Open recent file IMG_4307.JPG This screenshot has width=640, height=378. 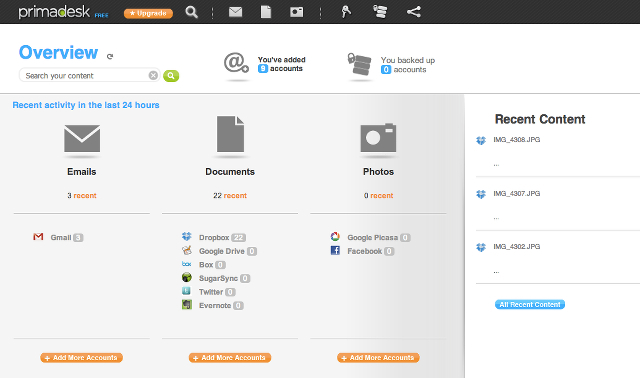point(517,193)
